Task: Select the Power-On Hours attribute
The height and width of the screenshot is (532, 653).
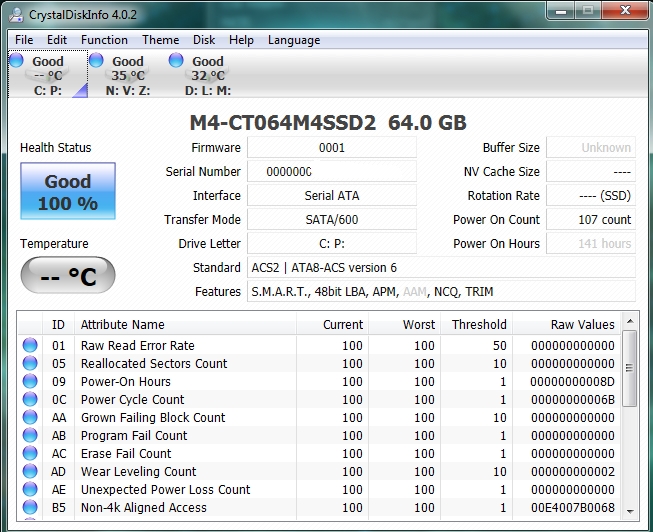Action: [319, 381]
